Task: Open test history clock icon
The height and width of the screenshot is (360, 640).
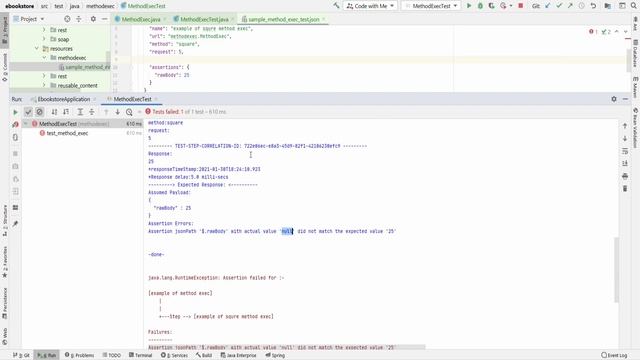Action: [129, 112]
